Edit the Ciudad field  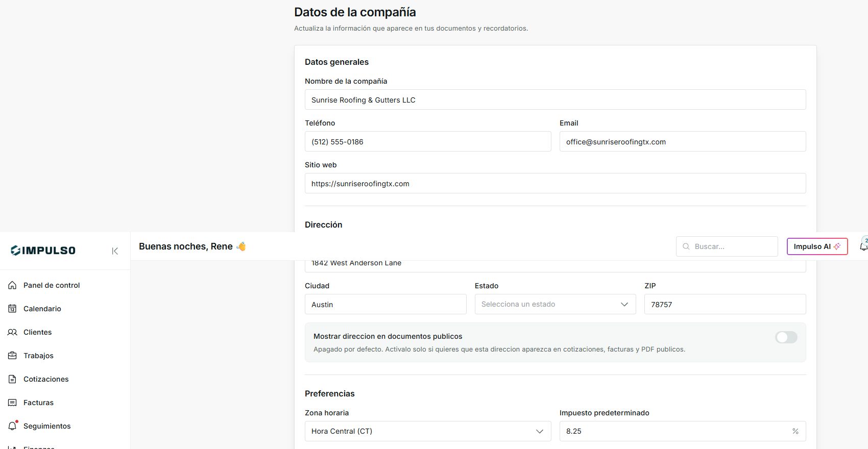click(385, 304)
